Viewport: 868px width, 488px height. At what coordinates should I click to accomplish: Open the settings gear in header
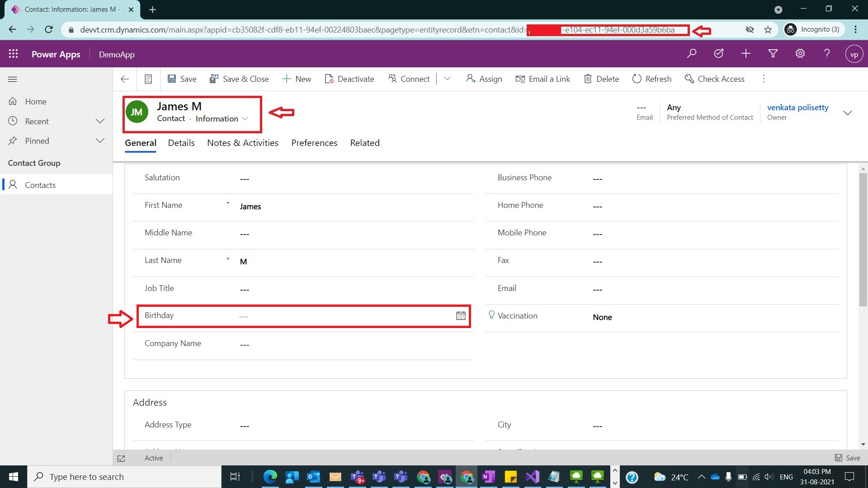(x=800, y=54)
